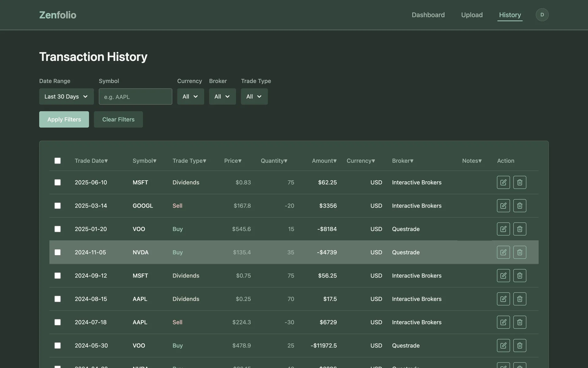Click the $224.3 price cell
Viewport: 588px width, 368px height.
tap(242, 322)
